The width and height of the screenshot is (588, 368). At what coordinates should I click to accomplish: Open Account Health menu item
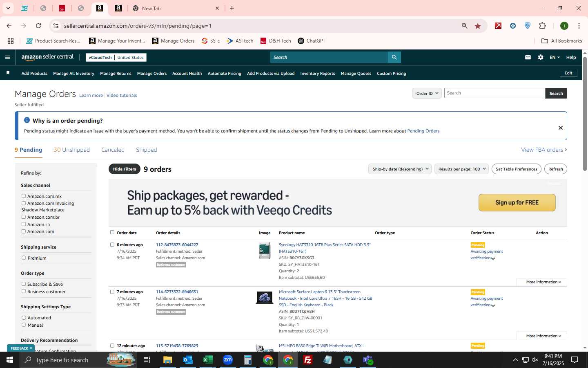tap(187, 74)
